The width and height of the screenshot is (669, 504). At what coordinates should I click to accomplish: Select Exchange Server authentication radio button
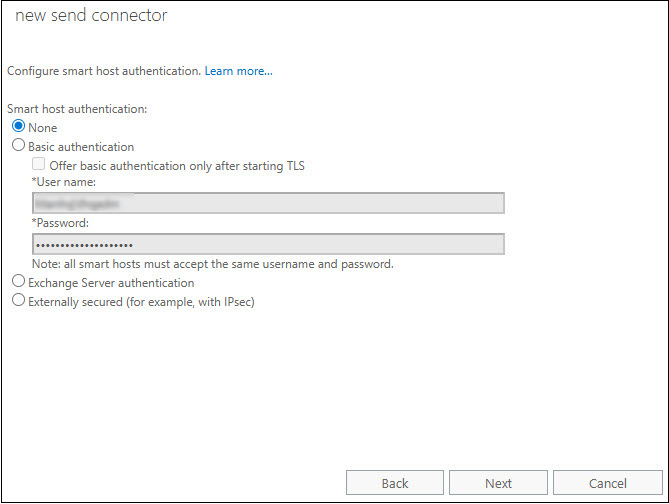18,281
